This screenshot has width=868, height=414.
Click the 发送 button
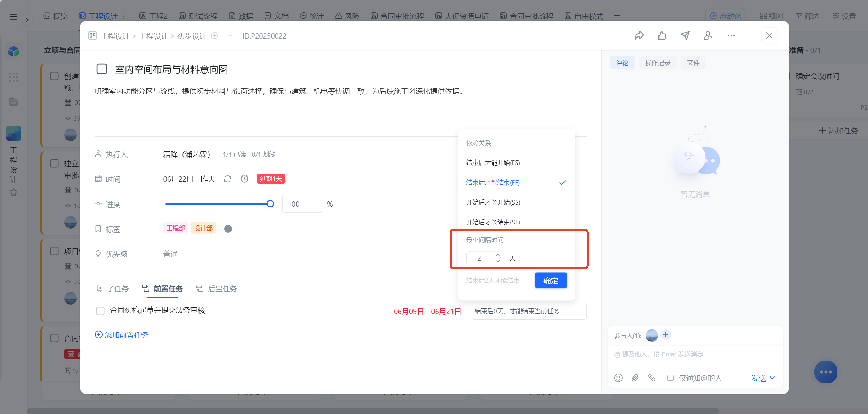pos(759,378)
